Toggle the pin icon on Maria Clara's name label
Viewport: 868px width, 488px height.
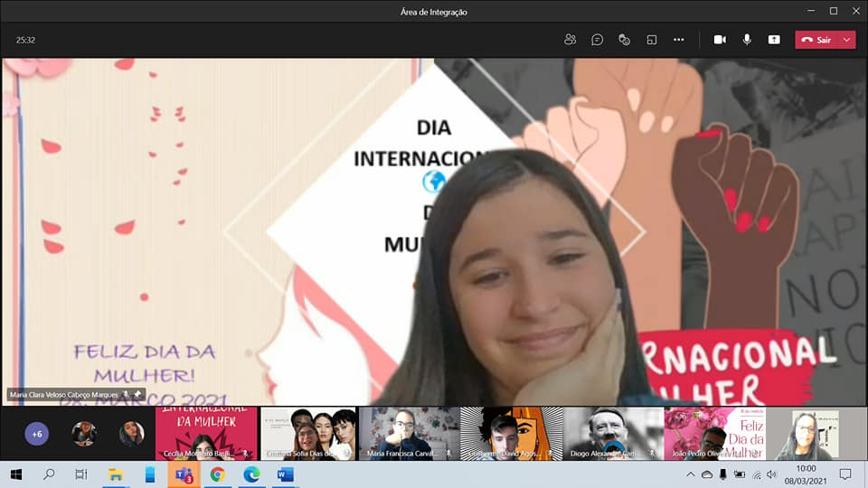point(137,395)
